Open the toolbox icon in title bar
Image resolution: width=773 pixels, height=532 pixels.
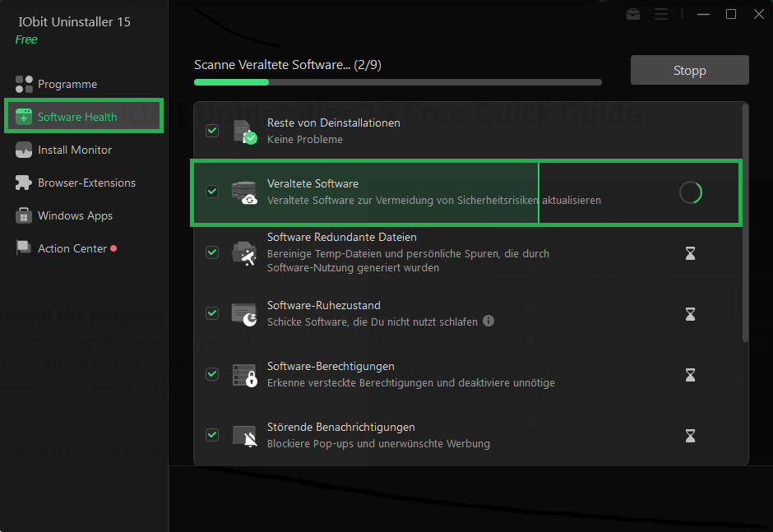click(633, 14)
